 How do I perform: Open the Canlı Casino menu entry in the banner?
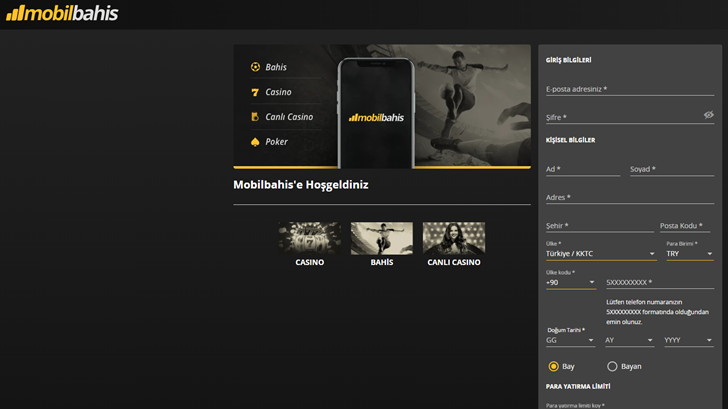(x=289, y=117)
